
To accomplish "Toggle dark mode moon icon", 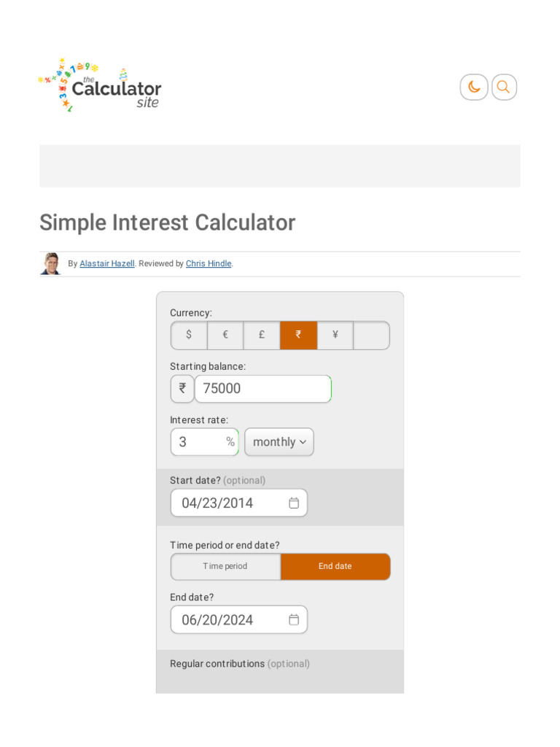I will click(x=474, y=88).
